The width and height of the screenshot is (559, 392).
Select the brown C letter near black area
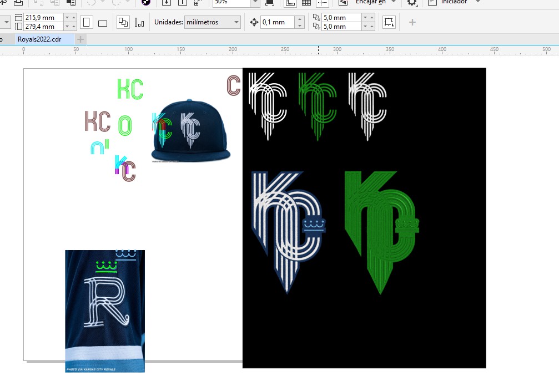coord(234,85)
